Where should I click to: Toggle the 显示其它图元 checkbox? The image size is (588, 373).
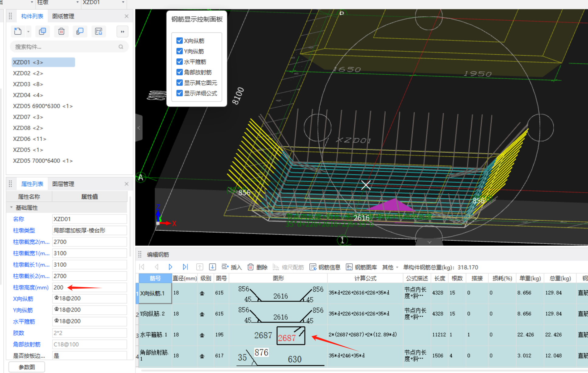[x=180, y=83]
